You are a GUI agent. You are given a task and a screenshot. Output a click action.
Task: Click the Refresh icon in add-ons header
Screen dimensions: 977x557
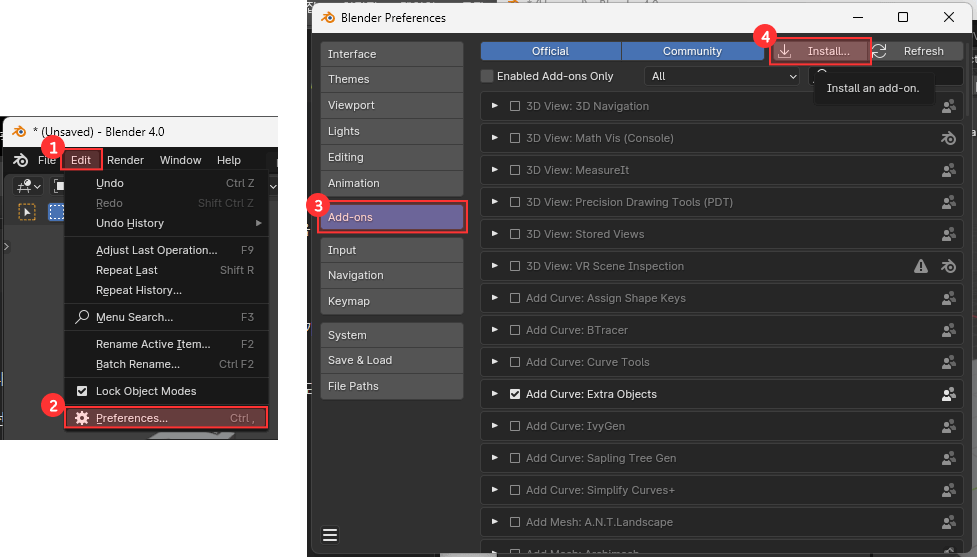point(879,51)
